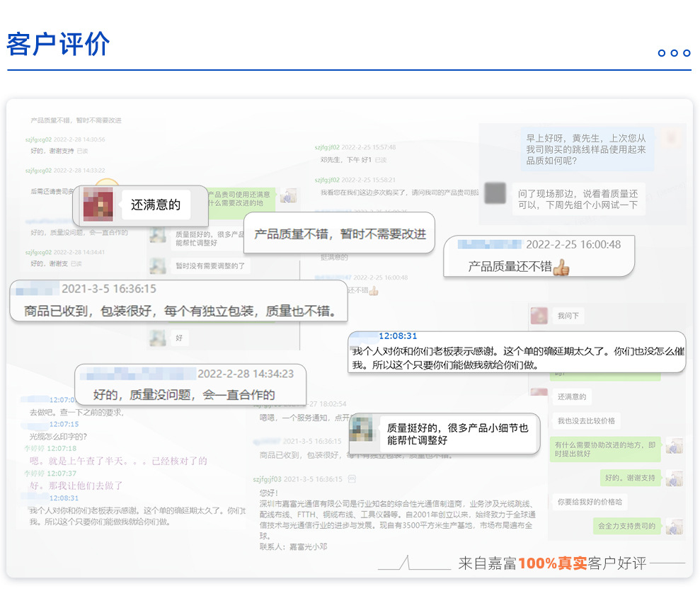The width and height of the screenshot is (700, 608).
Task: Click the avatar next to 我问下 message
Action: 539,316
